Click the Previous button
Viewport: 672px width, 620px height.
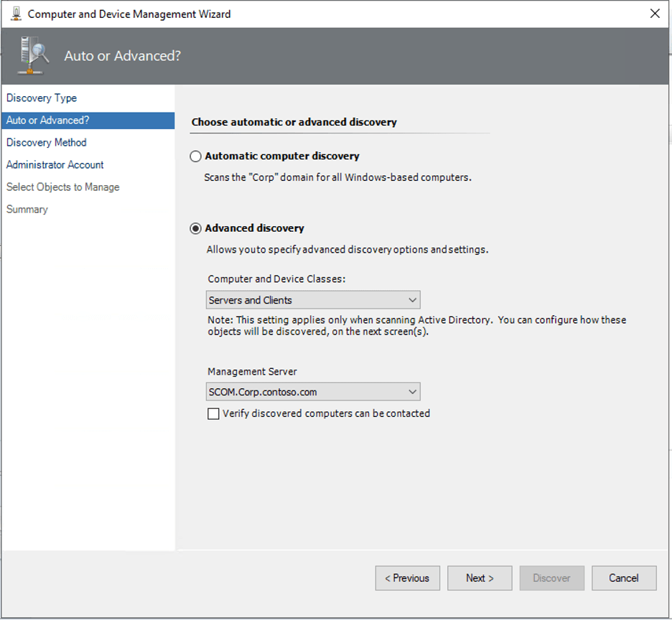407,578
